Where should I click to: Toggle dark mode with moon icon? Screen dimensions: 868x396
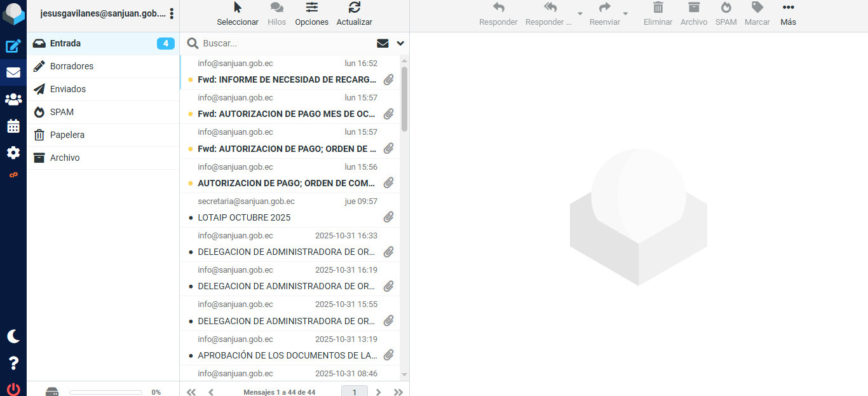pyautogui.click(x=13, y=336)
